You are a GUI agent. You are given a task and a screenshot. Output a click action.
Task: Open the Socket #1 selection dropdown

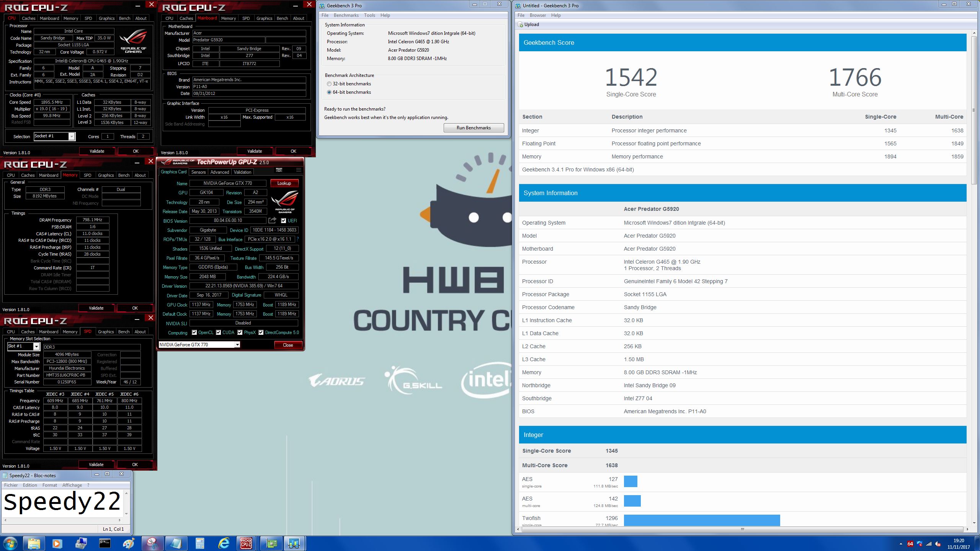(x=71, y=137)
